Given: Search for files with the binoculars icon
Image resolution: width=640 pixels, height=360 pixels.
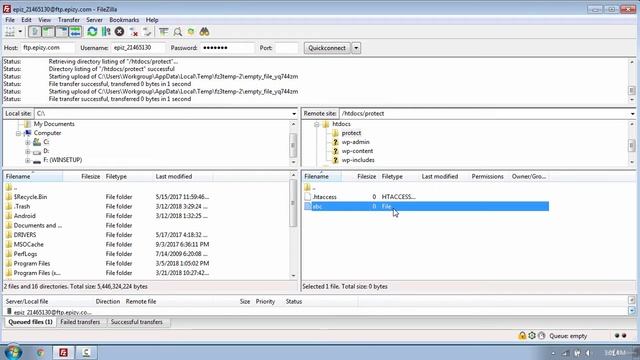Looking at the screenshot, I should point(204,32).
